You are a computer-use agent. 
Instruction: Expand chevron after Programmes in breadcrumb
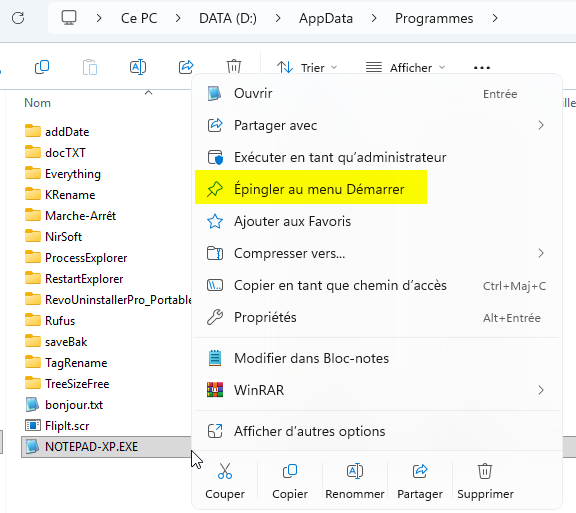495,18
